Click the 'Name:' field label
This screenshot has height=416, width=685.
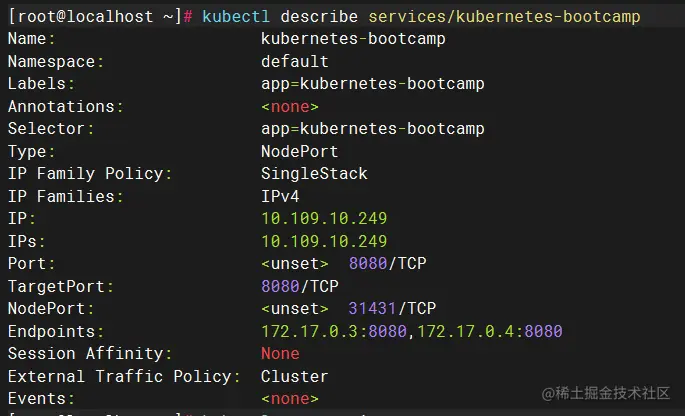31,38
